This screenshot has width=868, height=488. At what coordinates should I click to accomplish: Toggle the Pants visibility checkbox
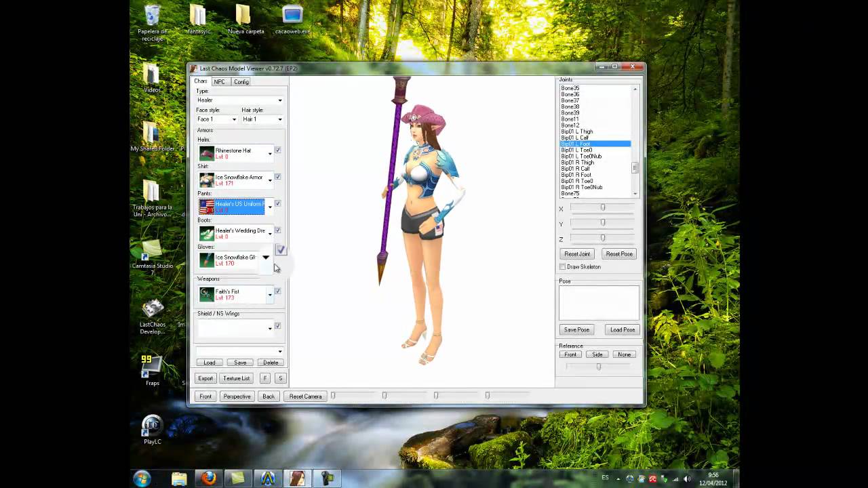pyautogui.click(x=277, y=203)
